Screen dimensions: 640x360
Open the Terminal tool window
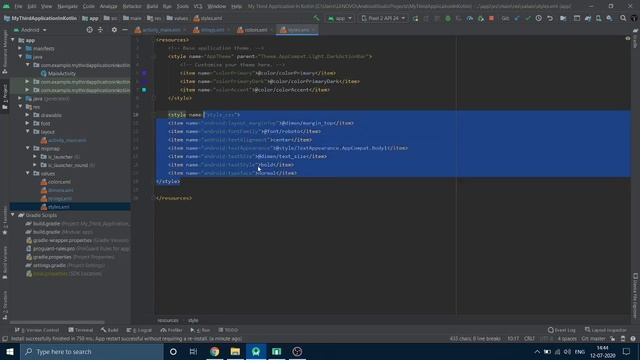[80, 330]
